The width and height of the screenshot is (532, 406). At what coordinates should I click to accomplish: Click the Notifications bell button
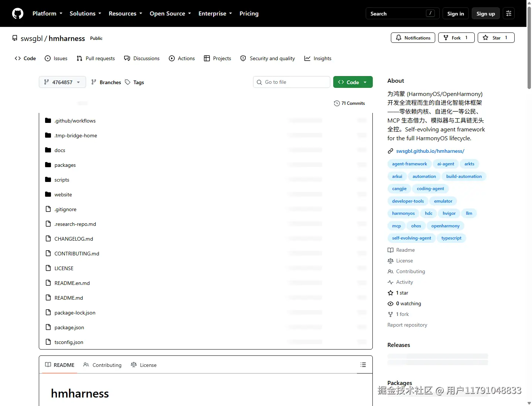[x=413, y=38]
